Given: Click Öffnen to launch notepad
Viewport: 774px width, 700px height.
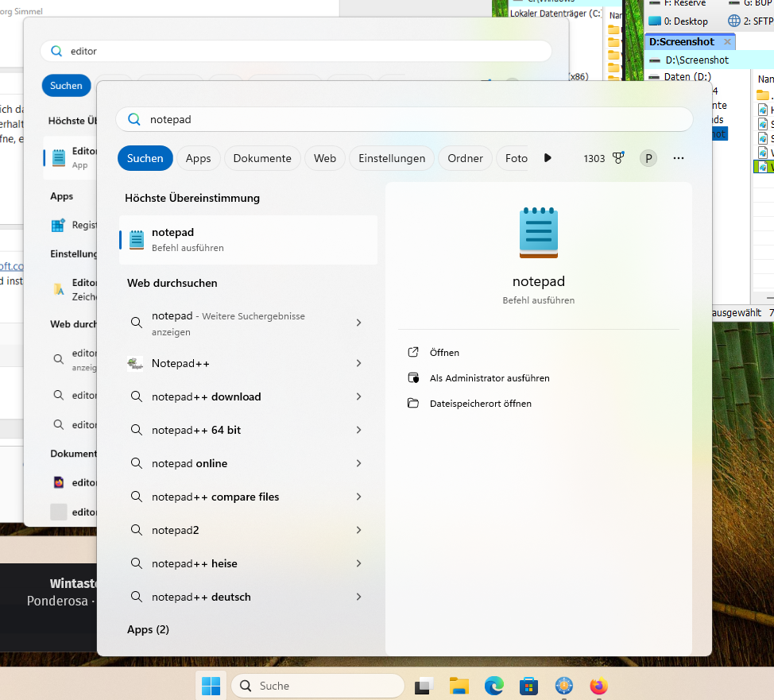Looking at the screenshot, I should pos(444,353).
